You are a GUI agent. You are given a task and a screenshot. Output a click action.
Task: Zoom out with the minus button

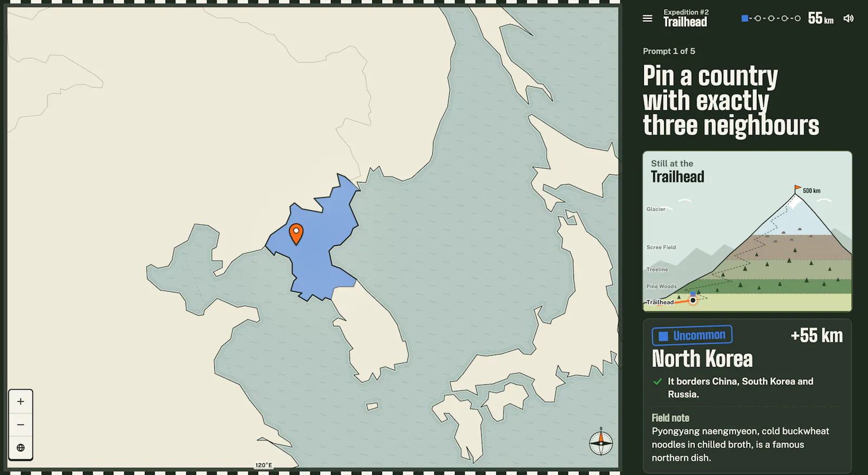(x=21, y=425)
